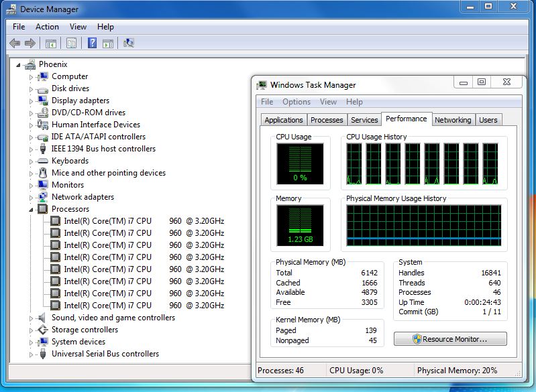Collapse the Processors node arrow
Viewport: 536px width, 392px height.
[31, 210]
